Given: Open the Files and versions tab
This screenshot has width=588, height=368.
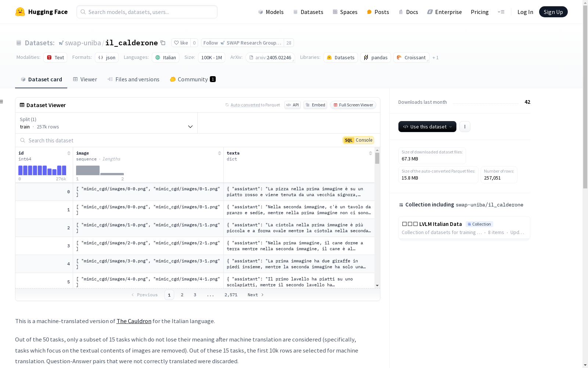Looking at the screenshot, I should click(133, 79).
